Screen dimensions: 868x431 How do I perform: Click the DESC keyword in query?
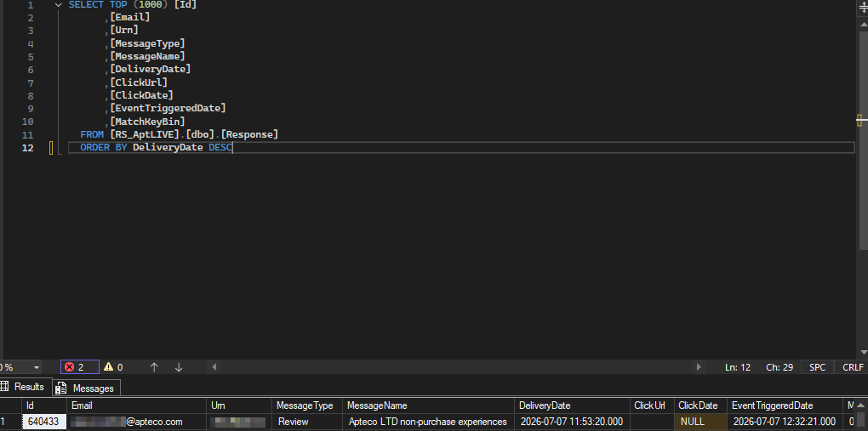[x=220, y=148]
